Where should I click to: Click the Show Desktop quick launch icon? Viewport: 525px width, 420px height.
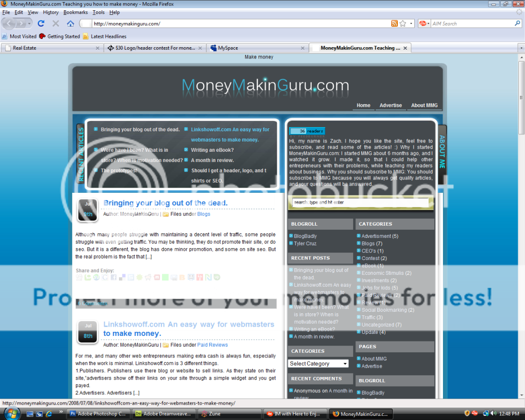point(30,414)
